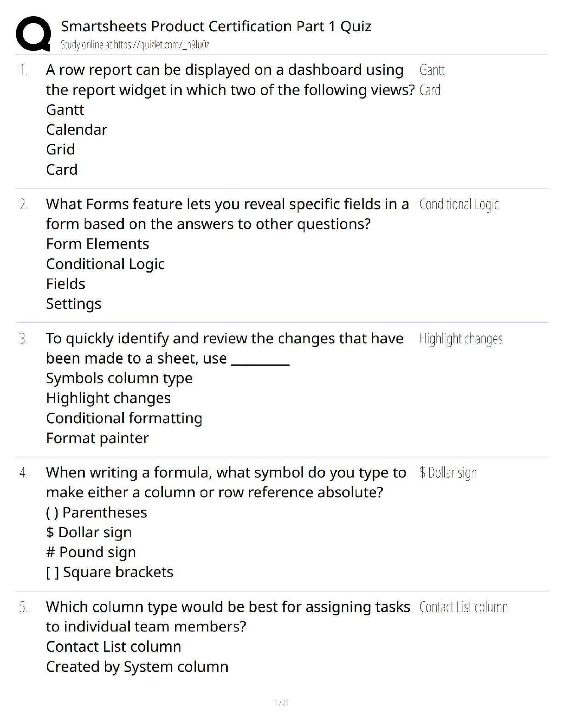
Task: Pick the ( ) Parentheses option
Action: (97, 512)
